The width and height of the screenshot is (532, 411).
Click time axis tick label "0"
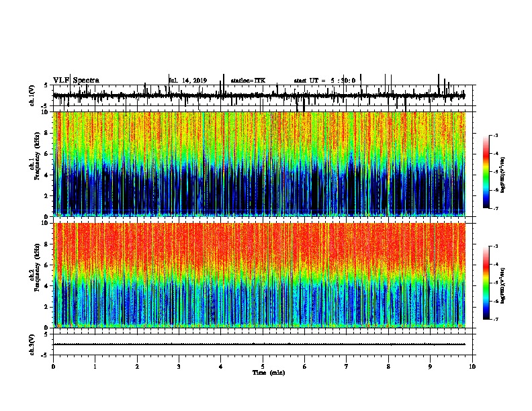point(53,367)
